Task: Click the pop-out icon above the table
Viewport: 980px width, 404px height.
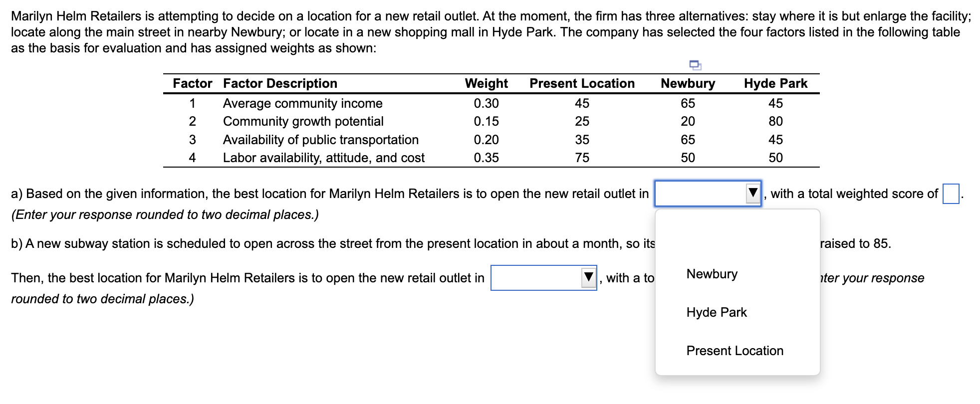Action: [x=695, y=65]
